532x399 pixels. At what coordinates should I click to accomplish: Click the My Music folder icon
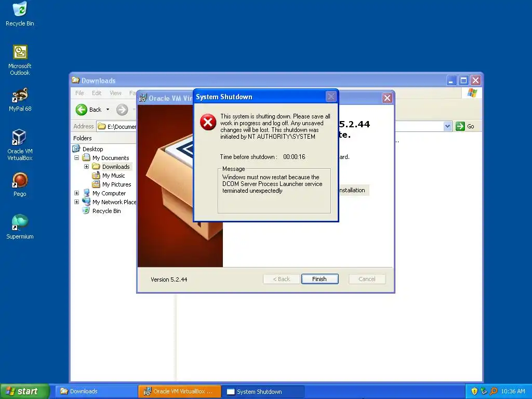(96, 176)
